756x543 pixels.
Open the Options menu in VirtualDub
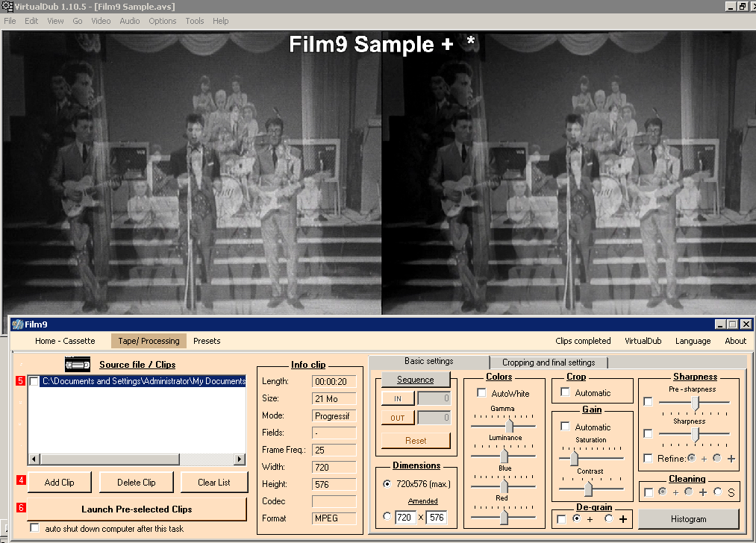[163, 21]
